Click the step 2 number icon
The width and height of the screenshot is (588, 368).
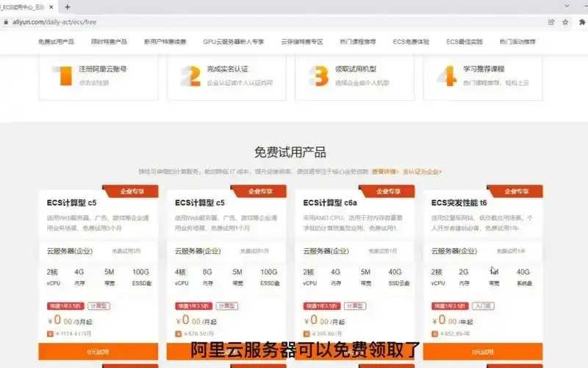pyautogui.click(x=190, y=76)
